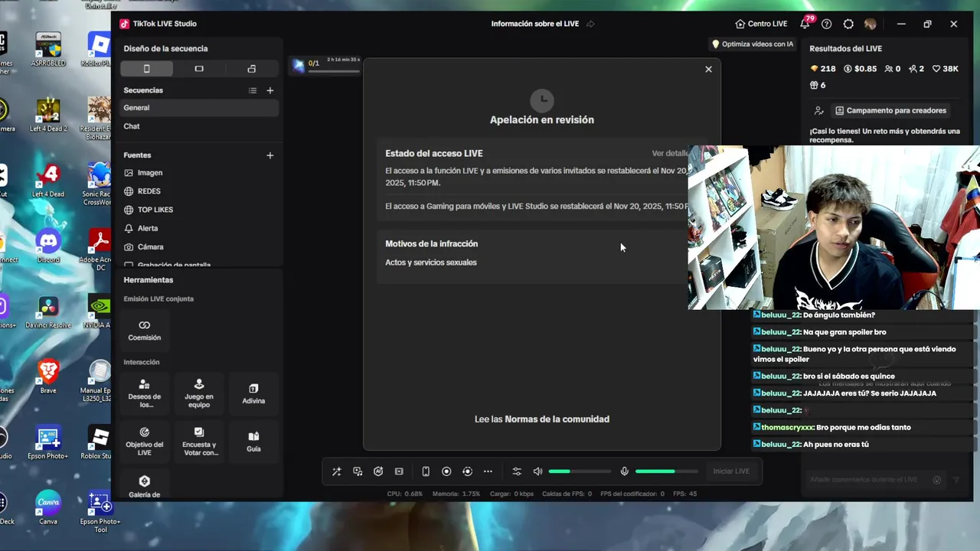This screenshot has width=980, height=551.
Task: Click the webcam overlay thumbnail
Action: point(834,227)
